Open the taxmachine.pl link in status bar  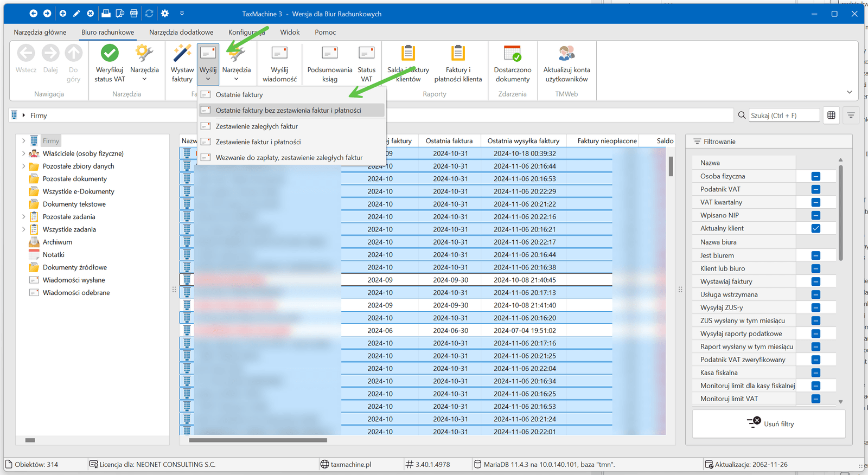tap(350, 464)
